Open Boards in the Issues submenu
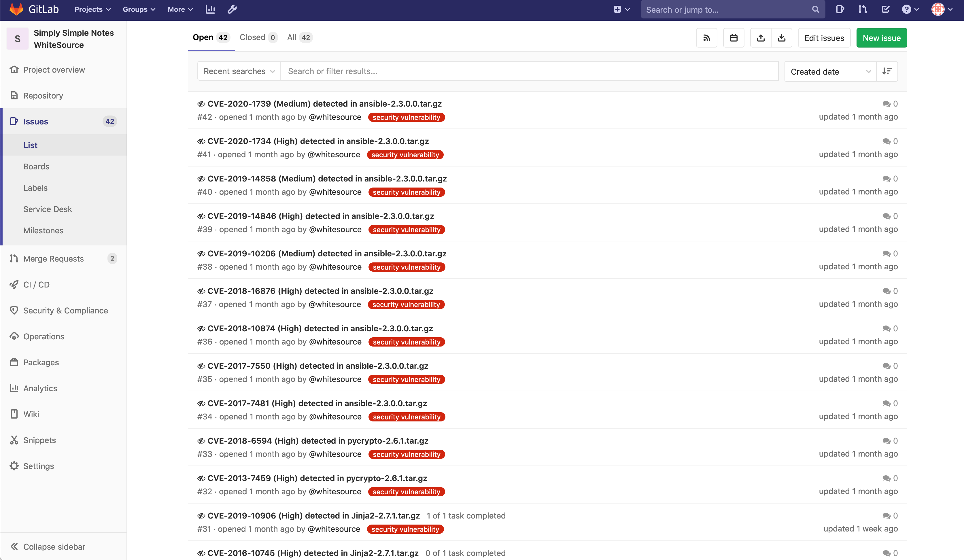The width and height of the screenshot is (964, 560). pos(36,167)
